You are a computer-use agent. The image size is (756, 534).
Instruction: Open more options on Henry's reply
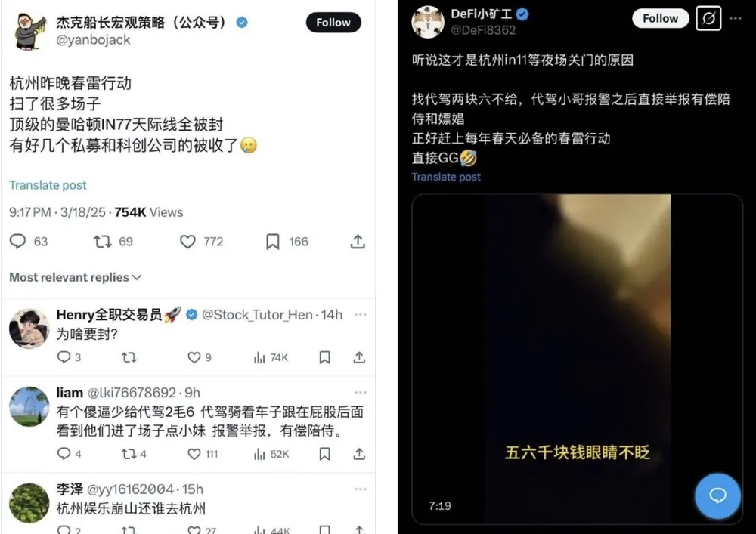point(360,315)
